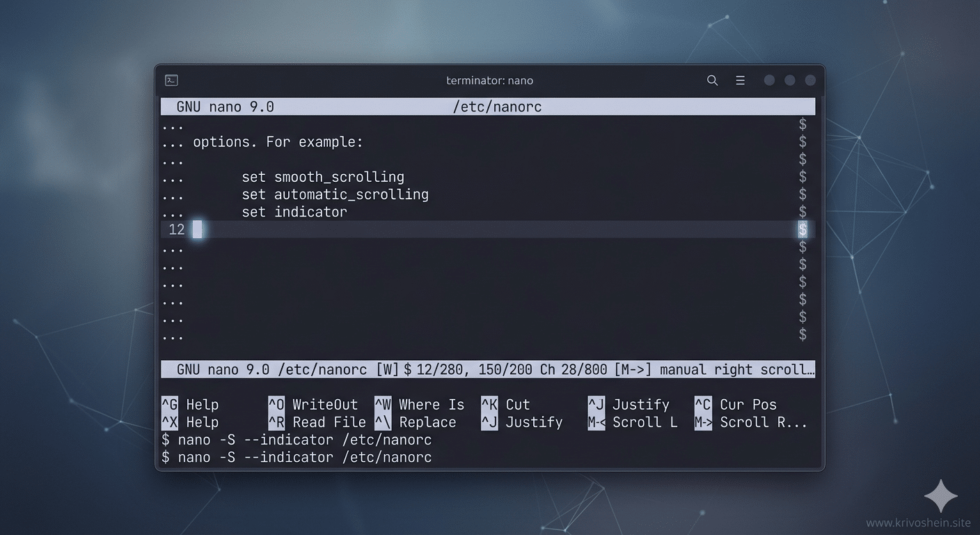Activate the ^W Where Is shortcut
980x535 pixels.
(420, 405)
